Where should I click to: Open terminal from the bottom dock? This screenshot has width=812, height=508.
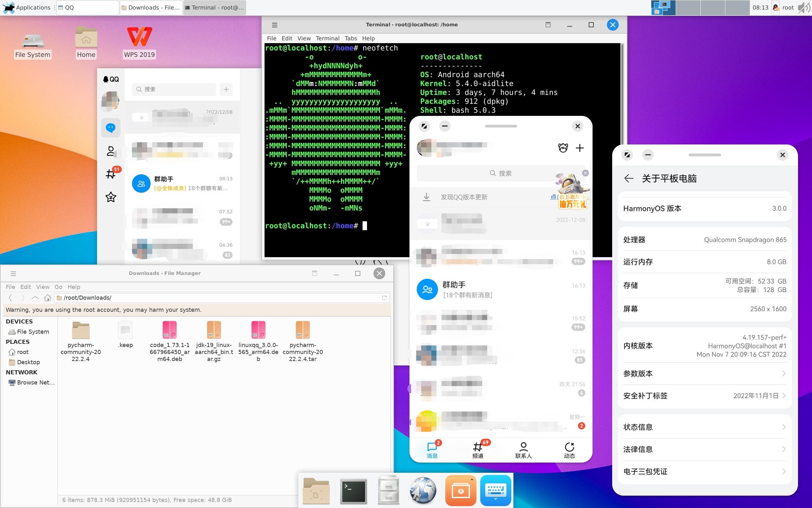pos(353,491)
